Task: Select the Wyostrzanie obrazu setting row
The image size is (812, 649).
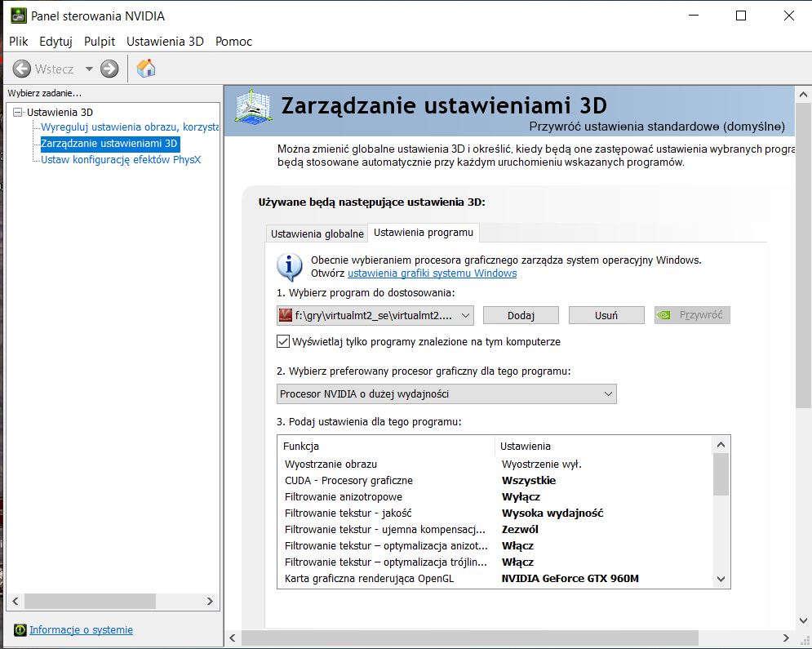Action: click(x=495, y=464)
